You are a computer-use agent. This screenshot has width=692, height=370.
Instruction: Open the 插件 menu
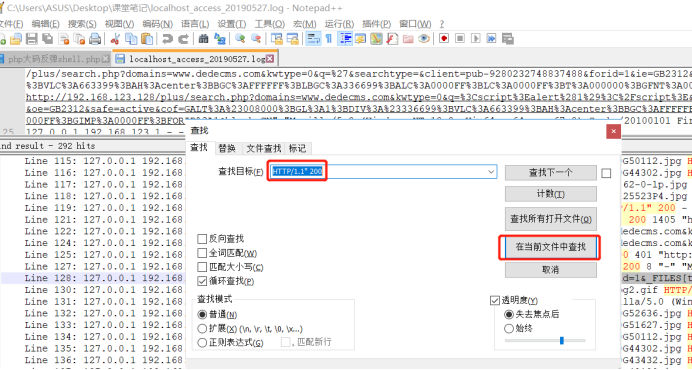pyautogui.click(x=376, y=24)
